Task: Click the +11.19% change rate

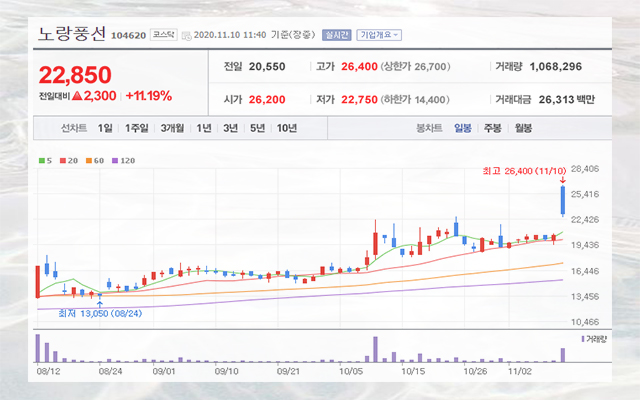Action: pos(149,96)
